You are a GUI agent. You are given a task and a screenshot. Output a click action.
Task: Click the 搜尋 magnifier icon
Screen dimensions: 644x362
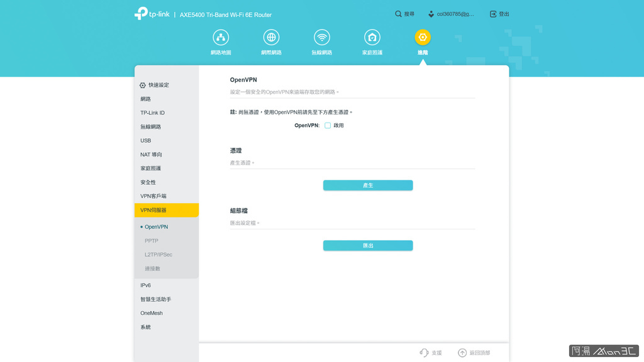(x=398, y=14)
